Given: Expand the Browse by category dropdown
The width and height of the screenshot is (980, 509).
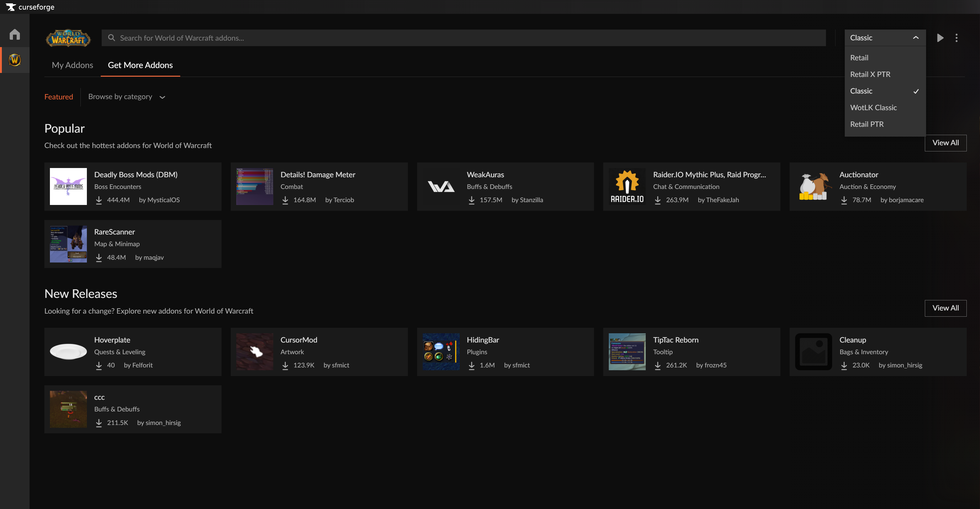Looking at the screenshot, I should (127, 97).
